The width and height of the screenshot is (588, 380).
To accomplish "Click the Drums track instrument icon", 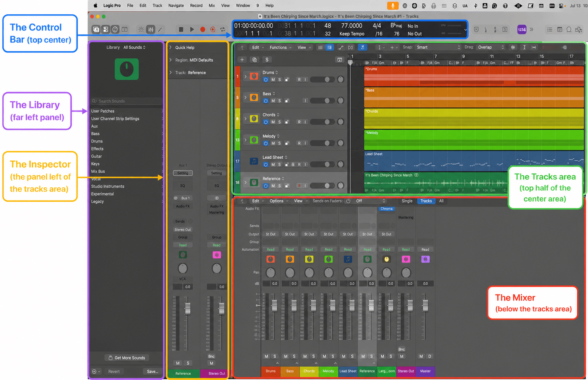I will click(x=254, y=76).
